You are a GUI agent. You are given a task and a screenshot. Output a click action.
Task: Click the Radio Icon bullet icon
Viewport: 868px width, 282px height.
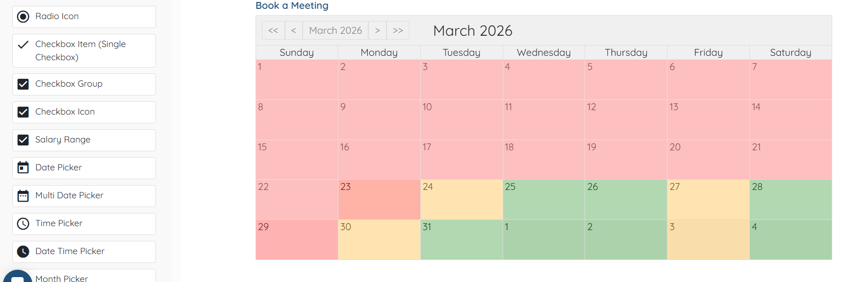coord(23,17)
